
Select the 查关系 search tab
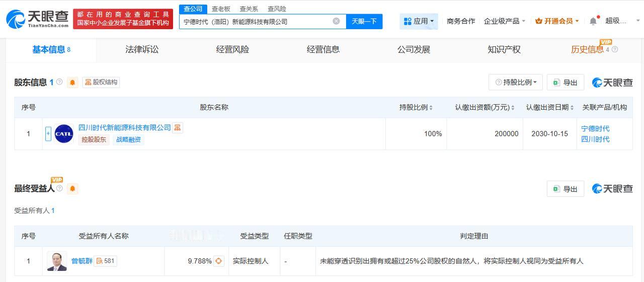click(x=249, y=9)
